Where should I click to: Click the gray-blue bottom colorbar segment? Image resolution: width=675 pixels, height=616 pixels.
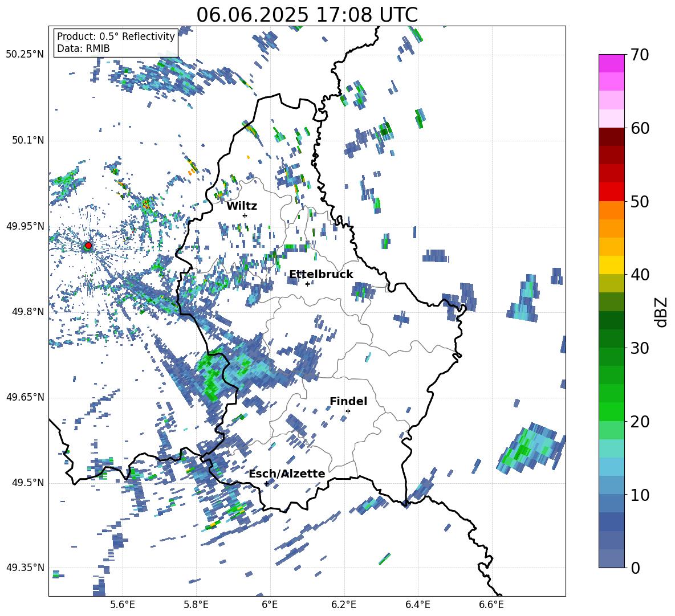click(611, 558)
